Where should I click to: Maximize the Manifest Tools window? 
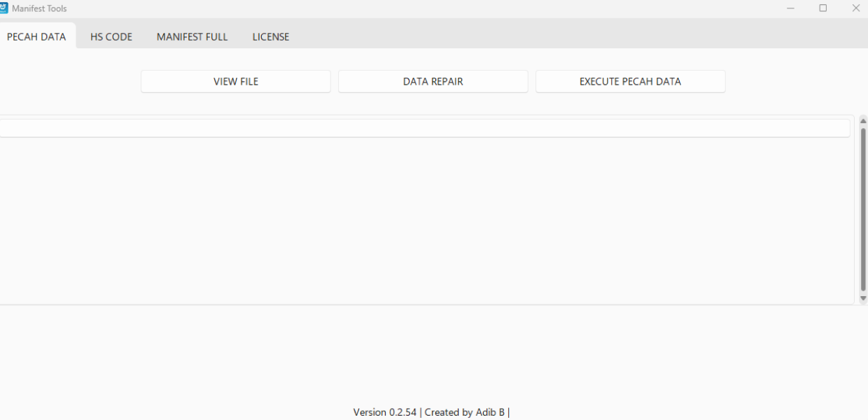click(x=823, y=8)
